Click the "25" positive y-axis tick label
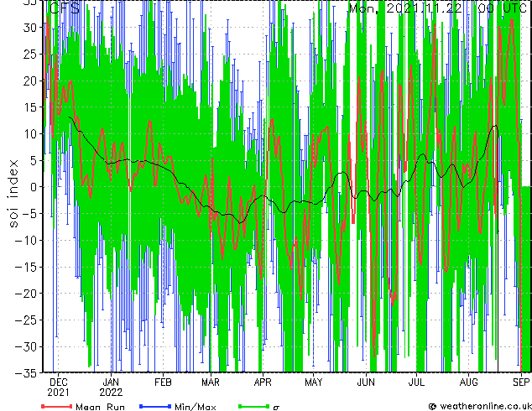This screenshot has height=411, width=532. click(x=30, y=54)
